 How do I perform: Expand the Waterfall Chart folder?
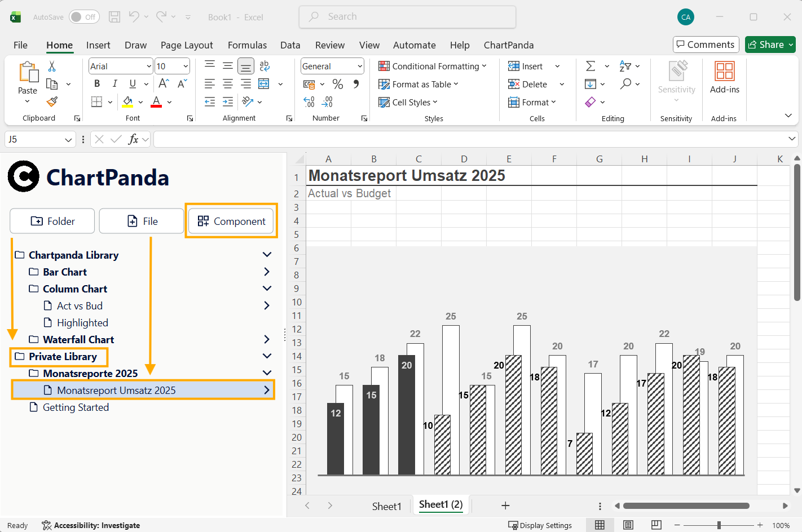[267, 339]
